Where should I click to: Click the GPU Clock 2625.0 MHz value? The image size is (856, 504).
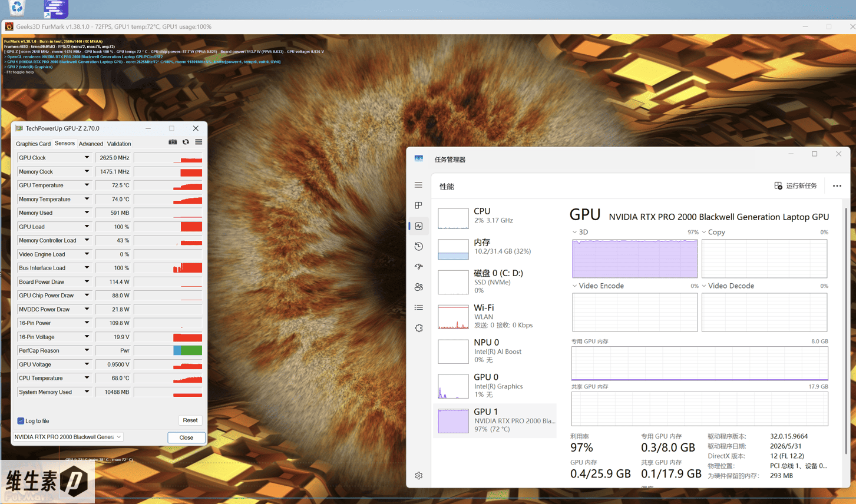pyautogui.click(x=113, y=158)
